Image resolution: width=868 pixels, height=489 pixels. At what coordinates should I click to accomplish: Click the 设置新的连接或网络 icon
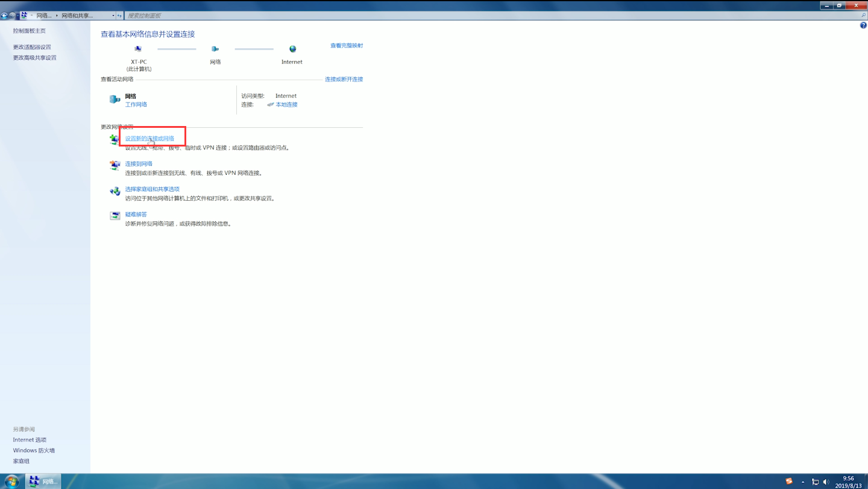click(115, 140)
